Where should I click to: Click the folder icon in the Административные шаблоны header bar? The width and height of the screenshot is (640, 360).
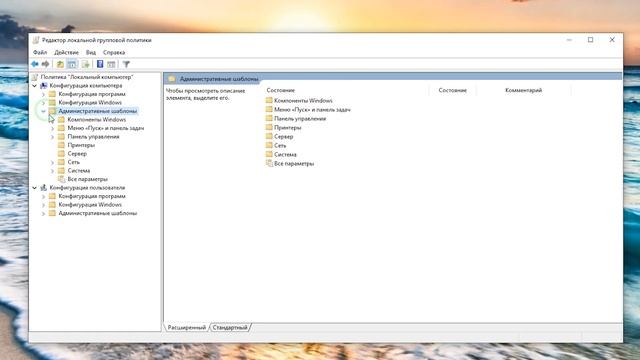coord(172,78)
